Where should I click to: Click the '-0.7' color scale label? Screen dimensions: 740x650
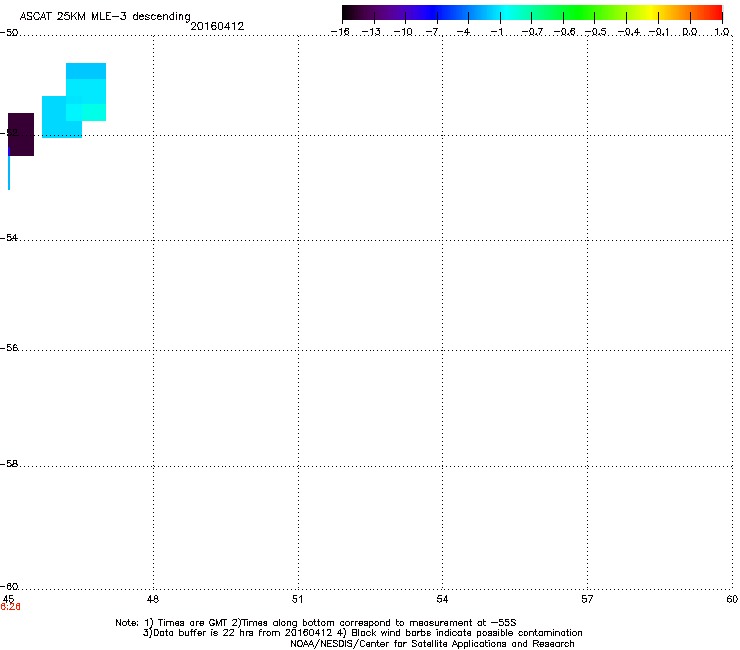(x=532, y=32)
